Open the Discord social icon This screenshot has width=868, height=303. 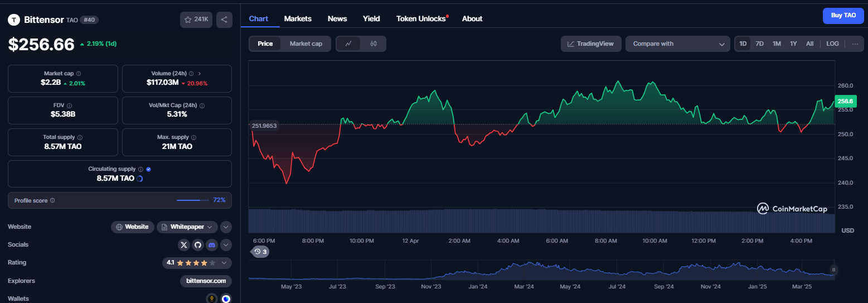(x=212, y=244)
